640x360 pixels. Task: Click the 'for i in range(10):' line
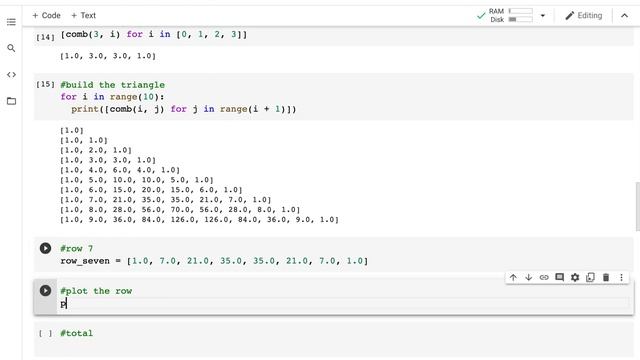pyautogui.click(x=112, y=97)
